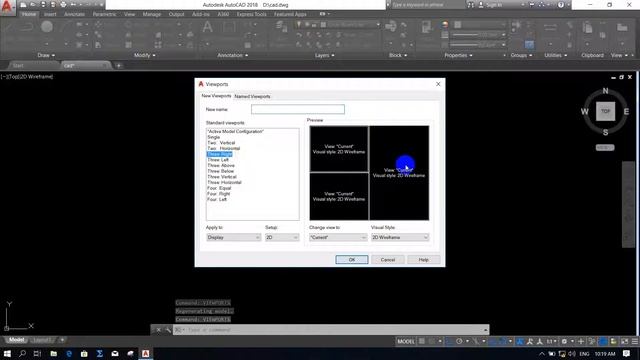Click the Mail icon in taskbar
This screenshot has width=640, height=360.
pyautogui.click(x=115, y=353)
